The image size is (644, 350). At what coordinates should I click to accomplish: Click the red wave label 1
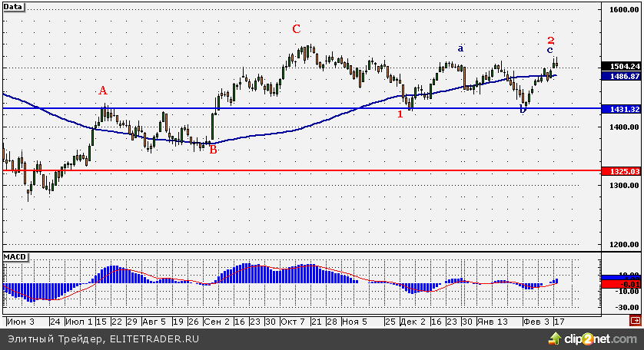click(x=400, y=114)
